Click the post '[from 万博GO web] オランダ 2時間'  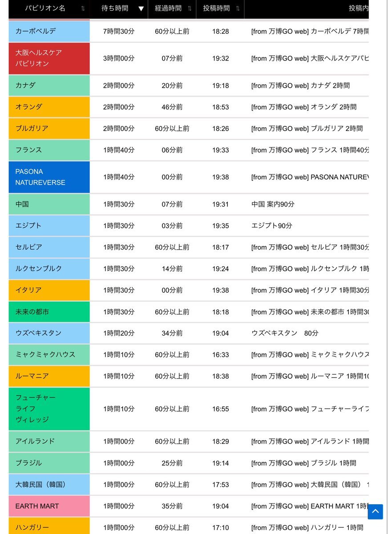(x=304, y=107)
